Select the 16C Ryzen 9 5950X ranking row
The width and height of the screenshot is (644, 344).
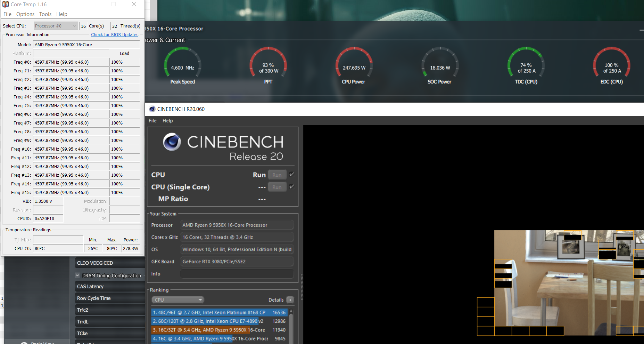[219, 339]
